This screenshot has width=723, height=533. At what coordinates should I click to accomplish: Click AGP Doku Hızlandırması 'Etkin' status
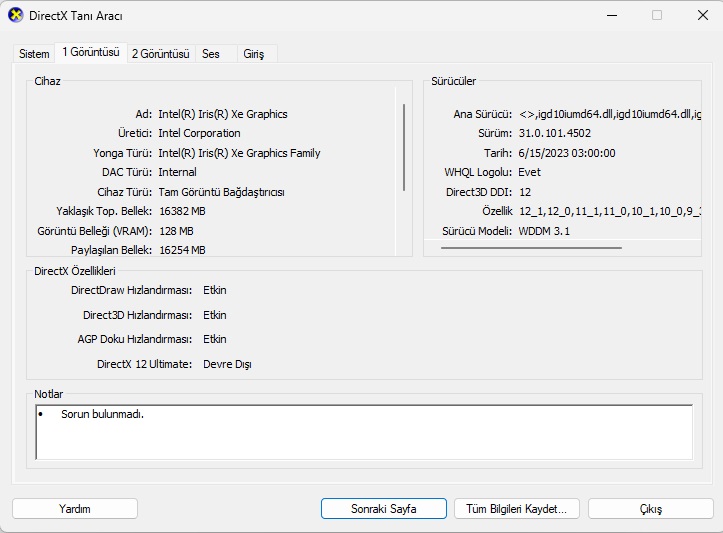point(215,339)
